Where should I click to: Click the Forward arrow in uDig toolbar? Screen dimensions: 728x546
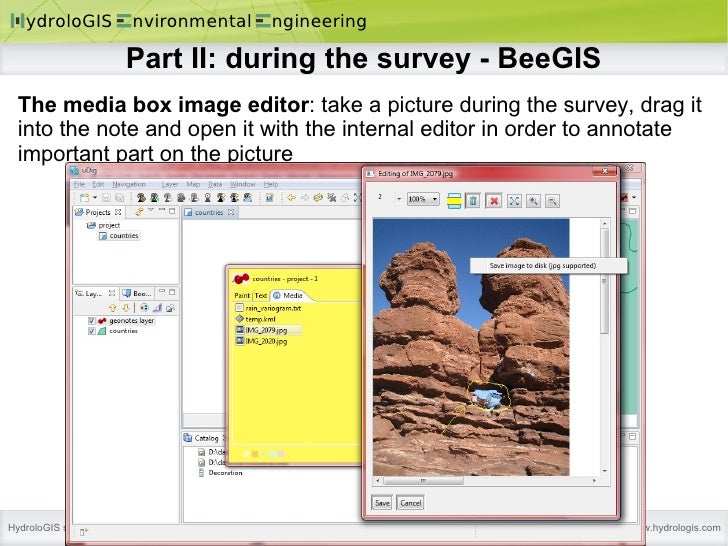click(305, 198)
